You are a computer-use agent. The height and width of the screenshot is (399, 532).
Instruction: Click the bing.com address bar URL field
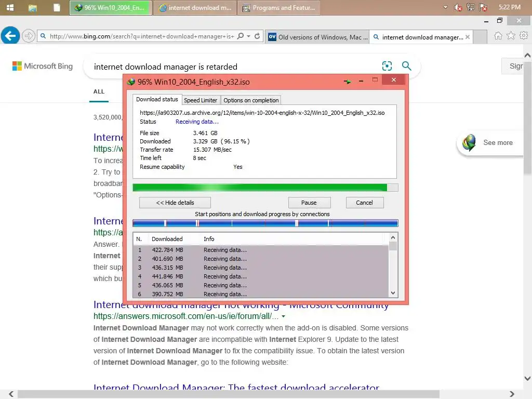pos(141,36)
